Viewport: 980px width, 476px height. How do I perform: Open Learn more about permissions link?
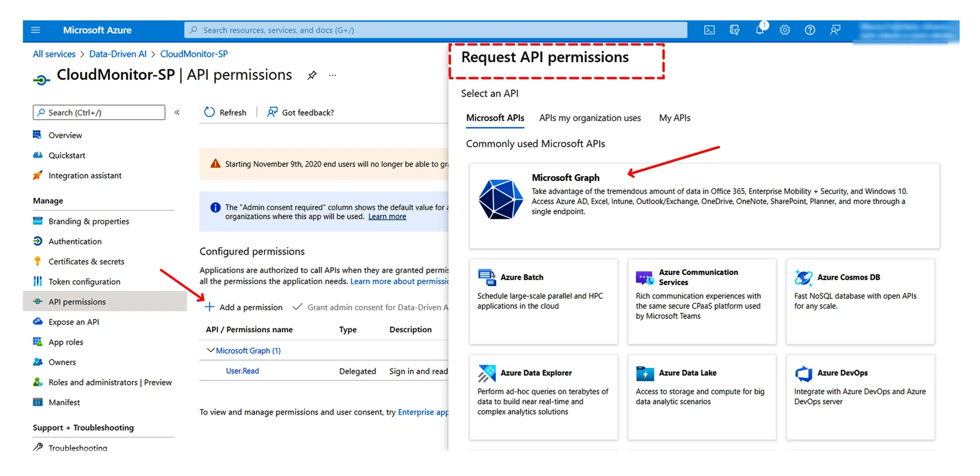click(x=399, y=281)
